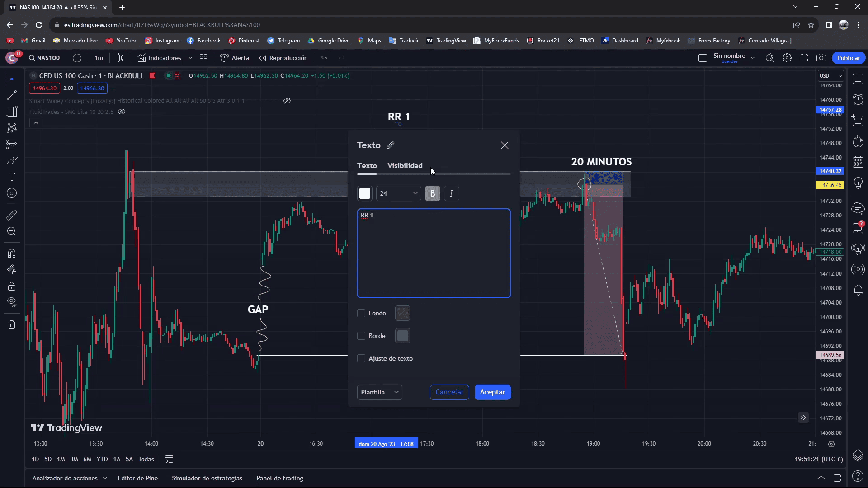Switch to the Visibilidad tab
This screenshot has height=488, width=868.
pos(405,165)
